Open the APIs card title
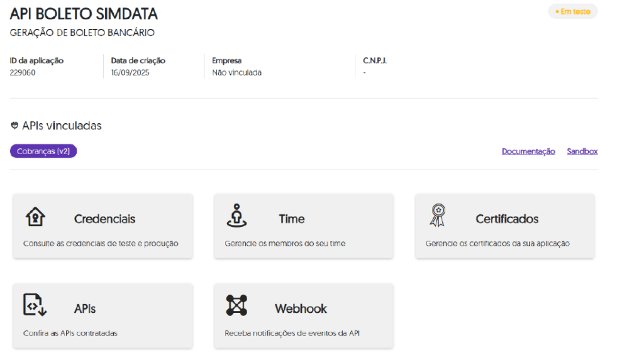The width and height of the screenshot is (644, 360). [85, 309]
